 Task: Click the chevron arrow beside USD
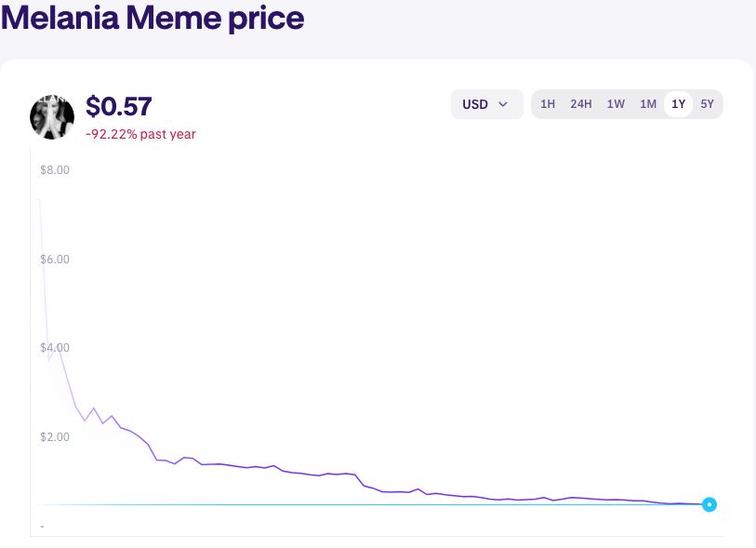[x=503, y=104]
